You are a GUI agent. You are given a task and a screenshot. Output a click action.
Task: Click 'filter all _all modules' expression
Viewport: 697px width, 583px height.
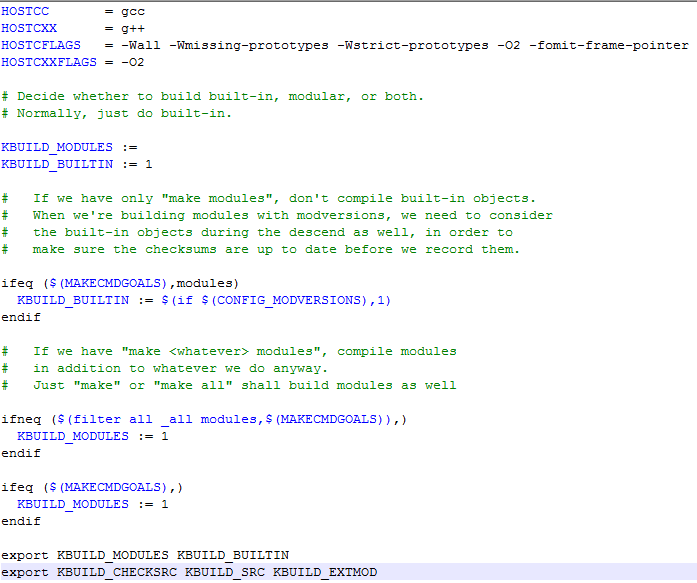pyautogui.click(x=164, y=419)
